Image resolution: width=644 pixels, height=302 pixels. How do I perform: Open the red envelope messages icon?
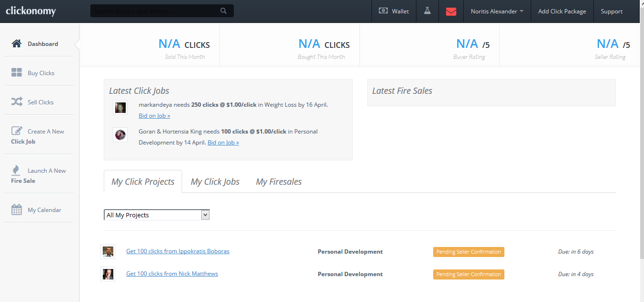tap(451, 11)
